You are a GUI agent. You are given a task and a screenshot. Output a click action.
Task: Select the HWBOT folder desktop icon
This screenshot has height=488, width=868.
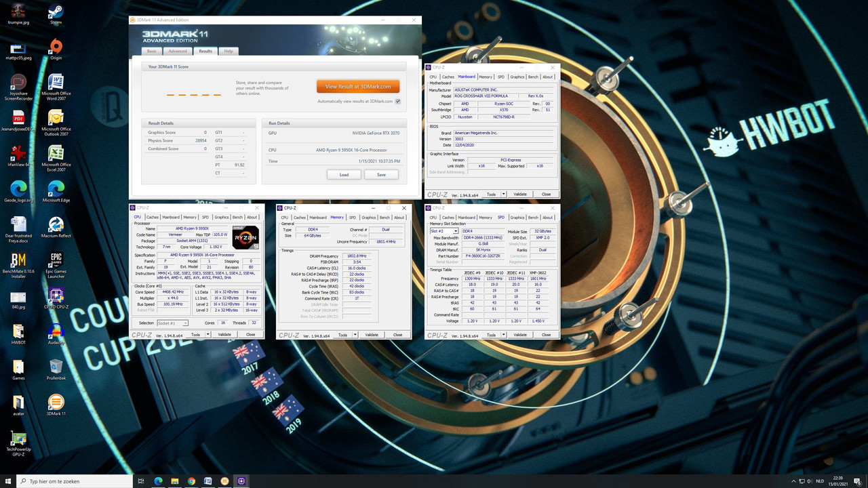pos(18,334)
